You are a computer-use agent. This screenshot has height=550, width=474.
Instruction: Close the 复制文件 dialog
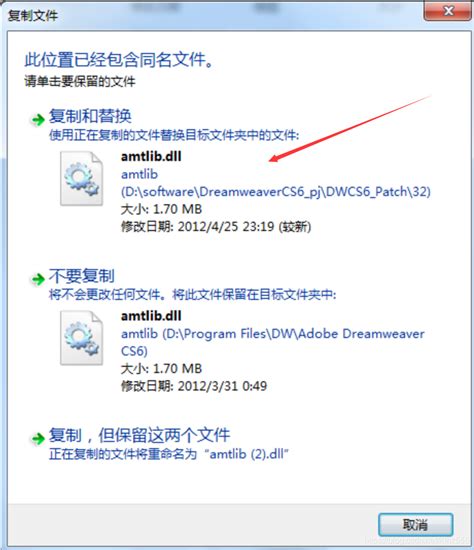(x=447, y=11)
